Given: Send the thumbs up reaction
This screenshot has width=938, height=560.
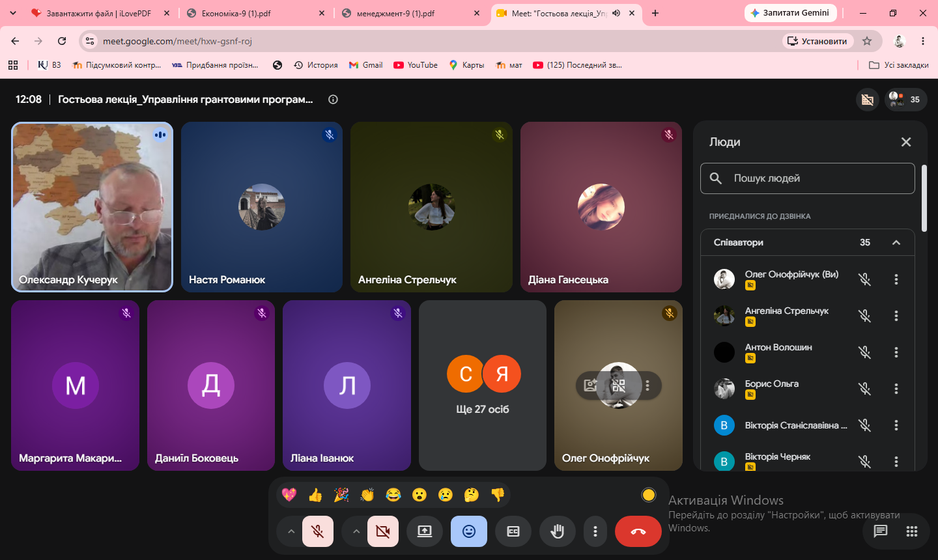Looking at the screenshot, I should pyautogui.click(x=315, y=495).
